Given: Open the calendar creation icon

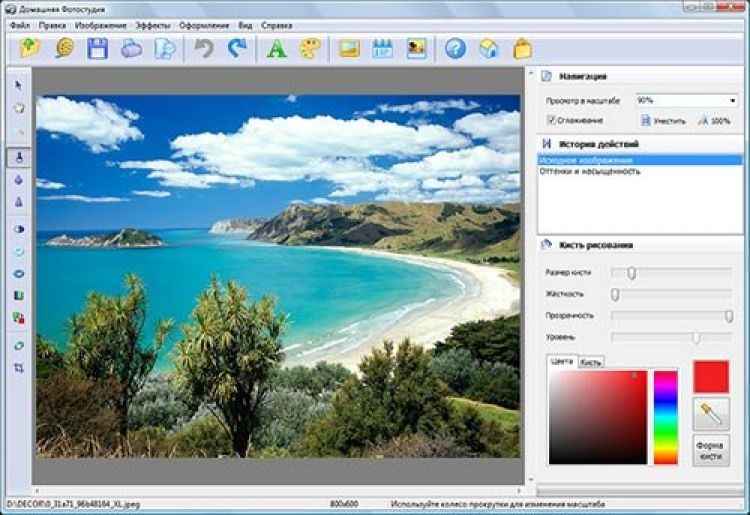Looking at the screenshot, I should (383, 48).
